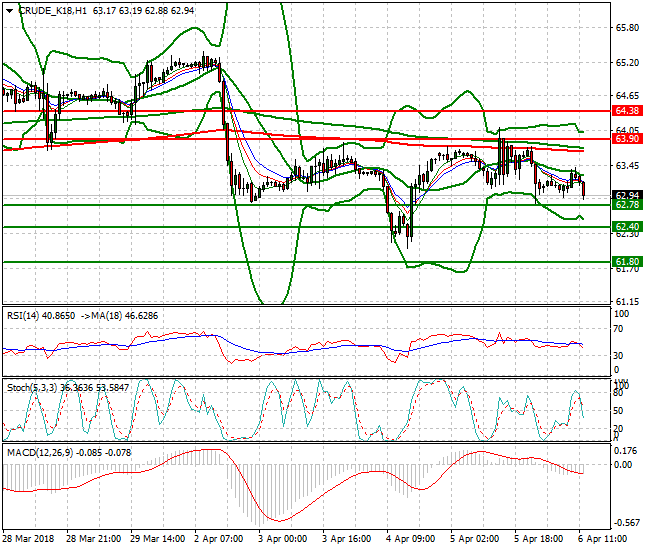Click the 5 Apr 18:00 time axis label
Screen dimensions: 650x550
[x=539, y=539]
